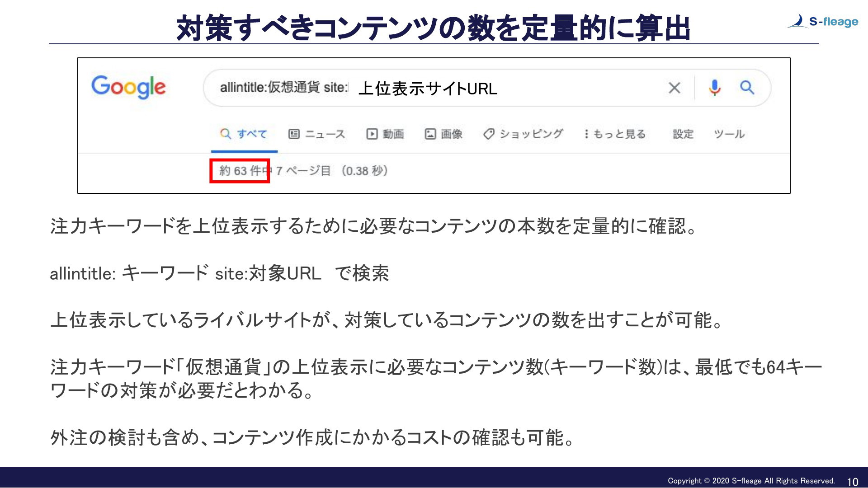Clear the search query with the X icon
This screenshot has height=488, width=868.
(x=674, y=88)
